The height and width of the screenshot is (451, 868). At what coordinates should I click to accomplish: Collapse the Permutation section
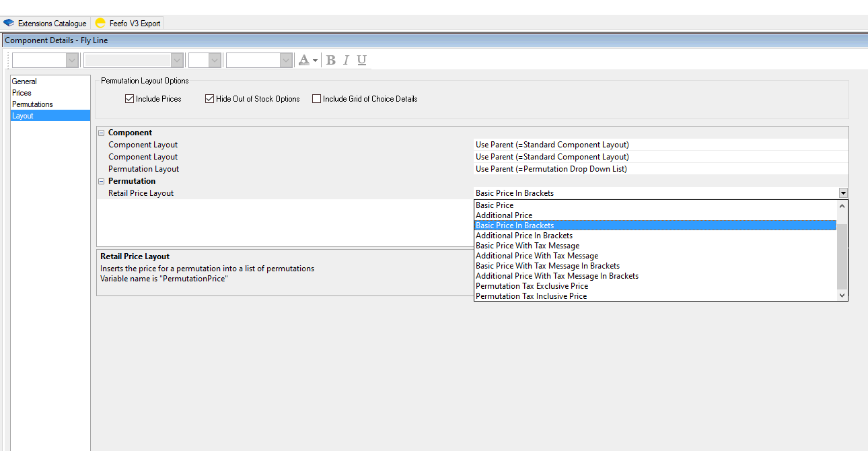coord(102,181)
